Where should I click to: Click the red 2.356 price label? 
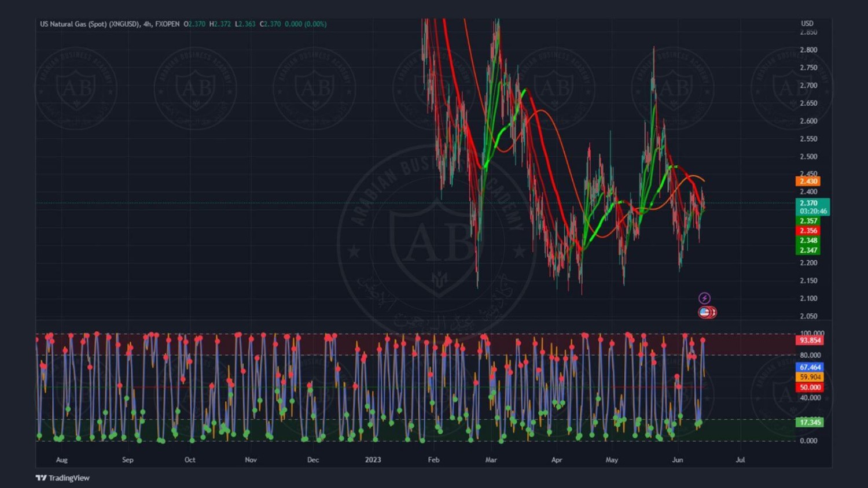coord(808,231)
